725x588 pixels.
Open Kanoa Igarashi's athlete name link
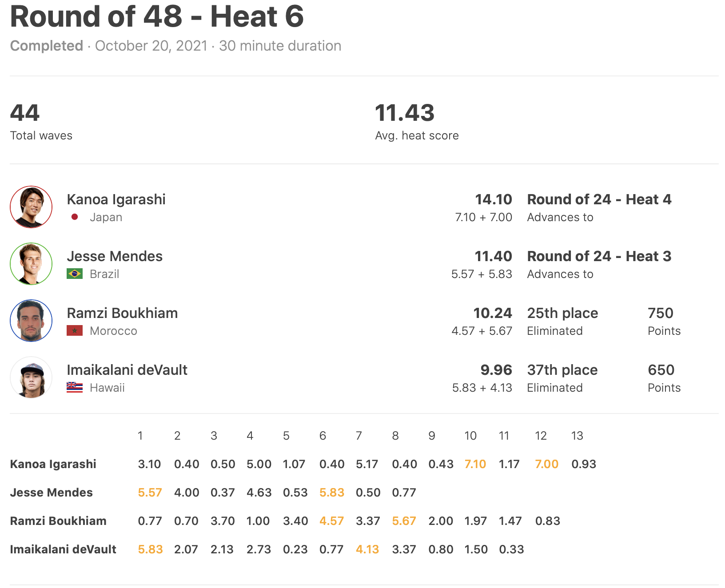(116, 199)
